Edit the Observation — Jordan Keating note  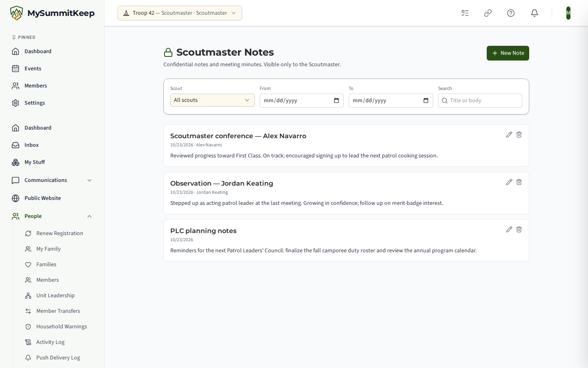pos(509,182)
